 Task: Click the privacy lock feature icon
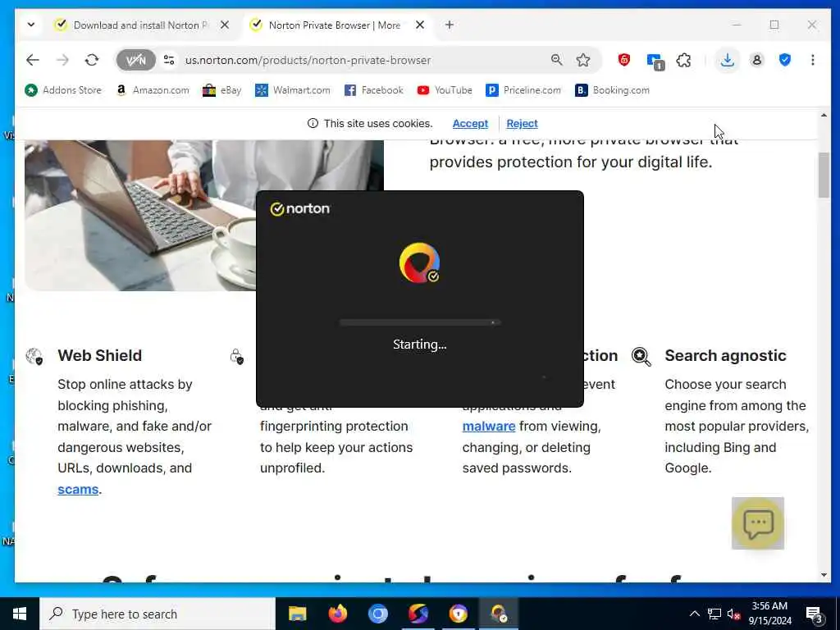(x=237, y=356)
